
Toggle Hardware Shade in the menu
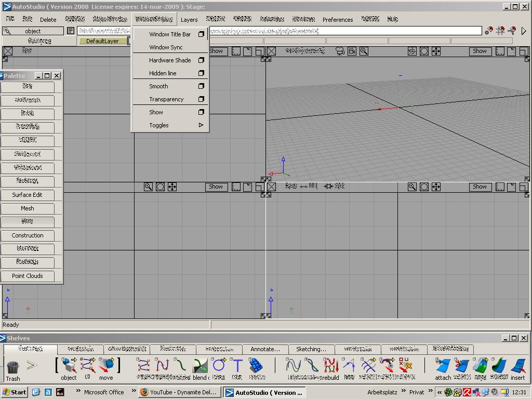[x=170, y=60]
